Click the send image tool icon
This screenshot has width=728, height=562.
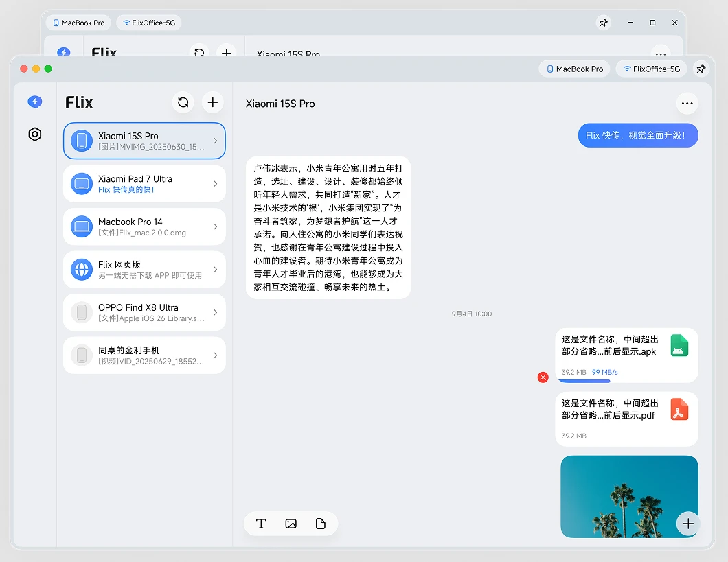tap(291, 524)
